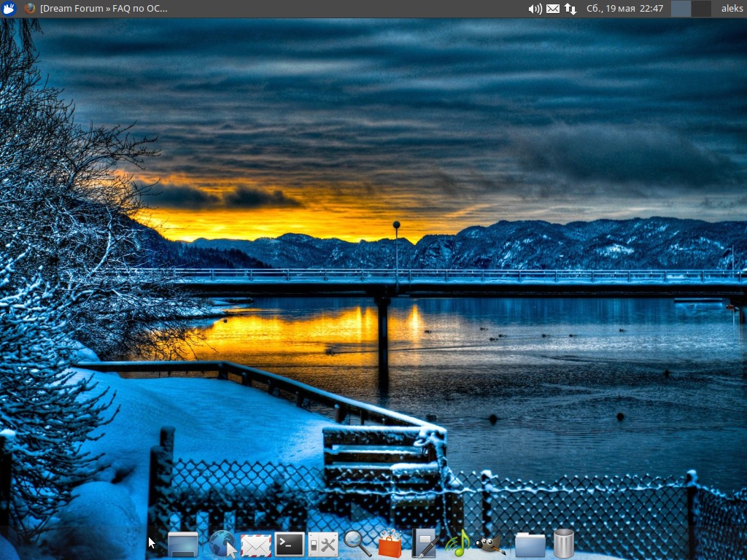Launch the green music note player

click(x=457, y=542)
